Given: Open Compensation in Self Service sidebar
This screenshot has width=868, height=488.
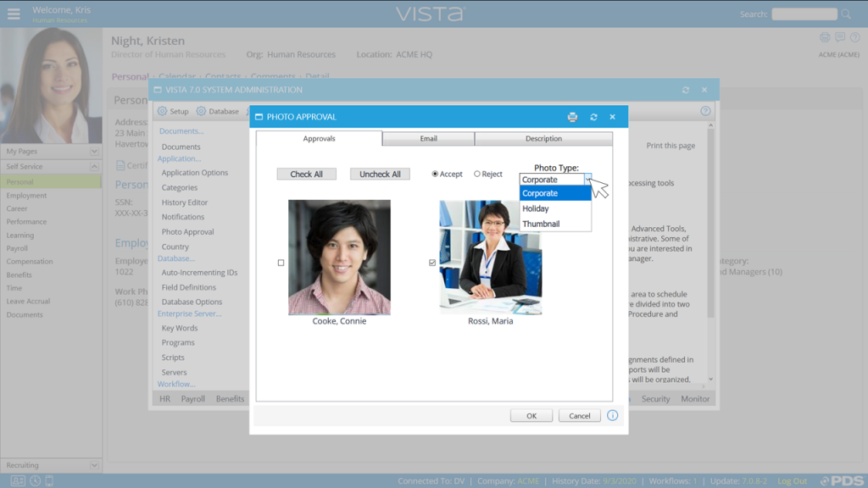Looking at the screenshot, I should pyautogui.click(x=30, y=261).
